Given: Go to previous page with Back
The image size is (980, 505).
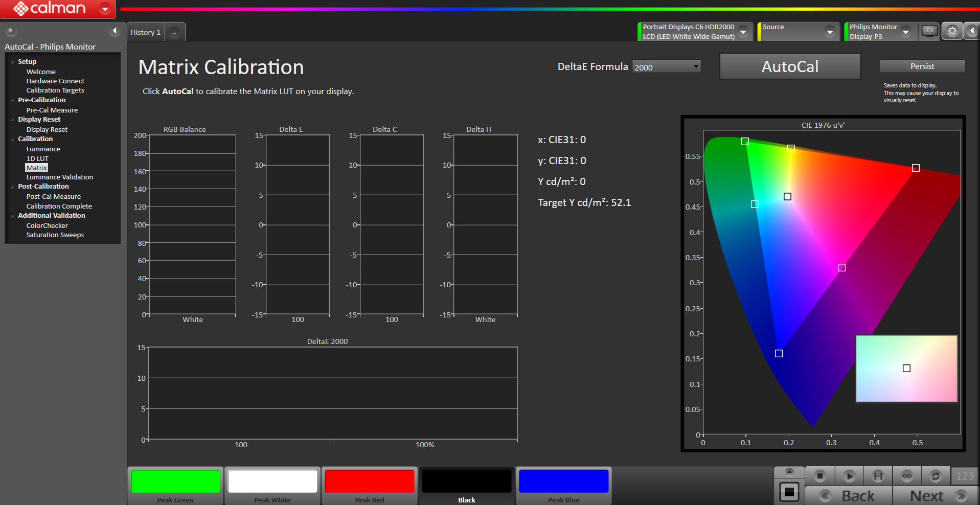Looking at the screenshot, I should 849,496.
